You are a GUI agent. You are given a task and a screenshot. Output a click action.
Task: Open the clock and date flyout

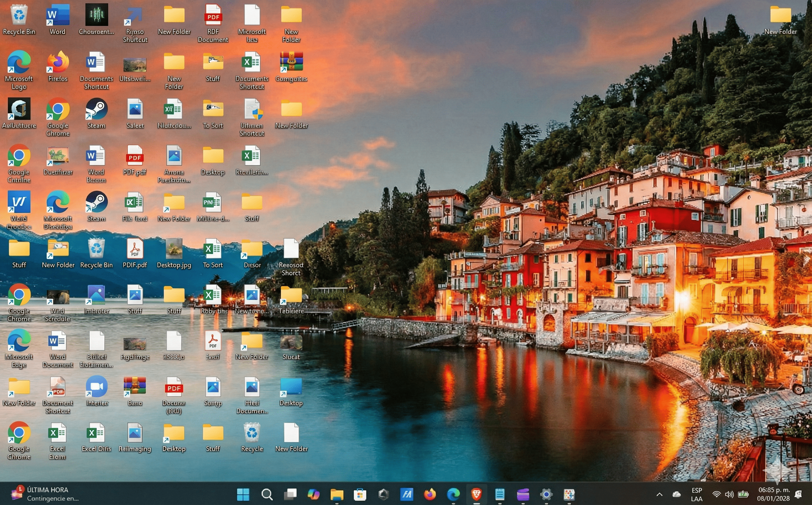click(x=773, y=494)
